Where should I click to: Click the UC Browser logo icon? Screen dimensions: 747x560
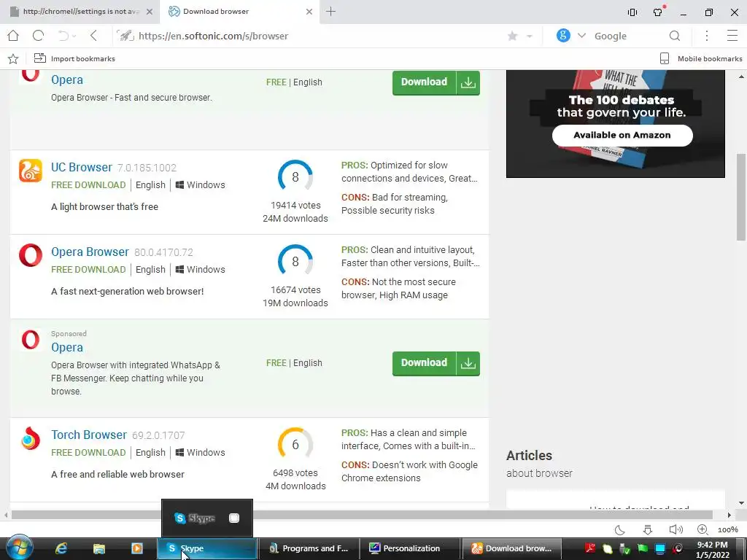[31, 171]
